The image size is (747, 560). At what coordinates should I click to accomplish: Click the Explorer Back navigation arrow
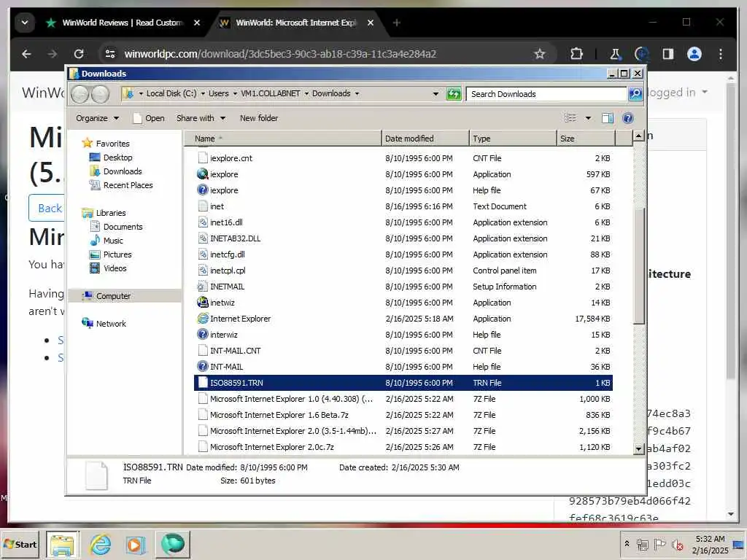(x=80, y=94)
